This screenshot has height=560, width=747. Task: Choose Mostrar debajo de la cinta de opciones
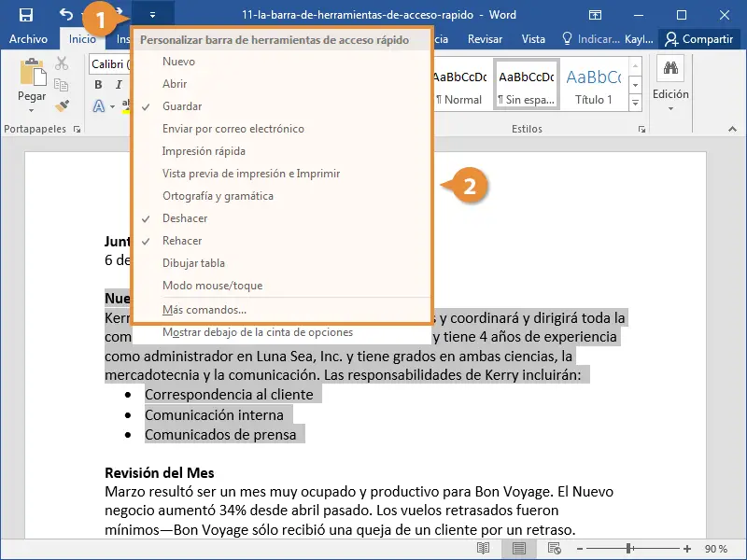(x=281, y=332)
